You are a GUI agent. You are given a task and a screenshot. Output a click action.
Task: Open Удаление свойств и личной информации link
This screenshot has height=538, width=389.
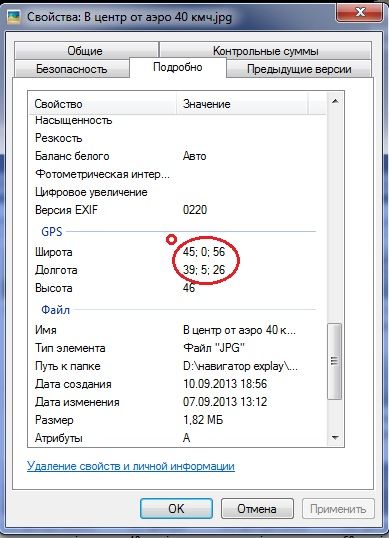point(131,466)
